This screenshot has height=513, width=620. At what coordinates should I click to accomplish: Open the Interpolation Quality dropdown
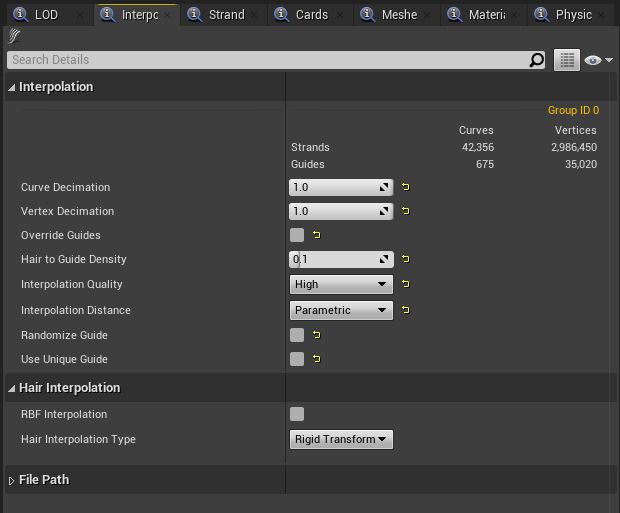pyautogui.click(x=341, y=284)
